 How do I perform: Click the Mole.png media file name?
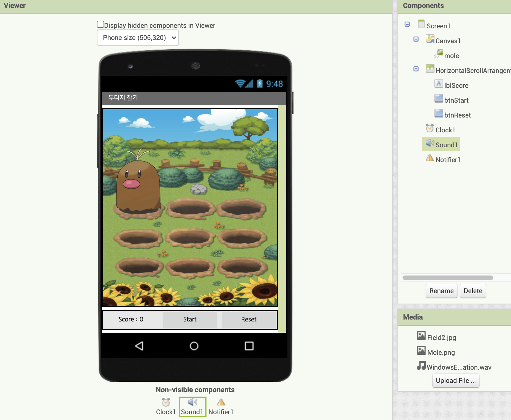[x=441, y=352]
